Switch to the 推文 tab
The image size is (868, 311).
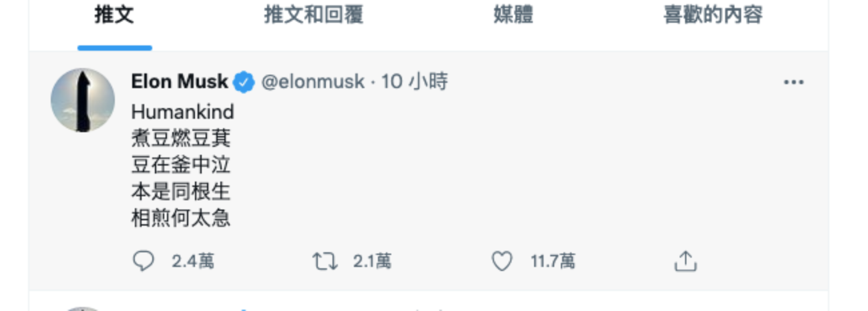pos(114,16)
